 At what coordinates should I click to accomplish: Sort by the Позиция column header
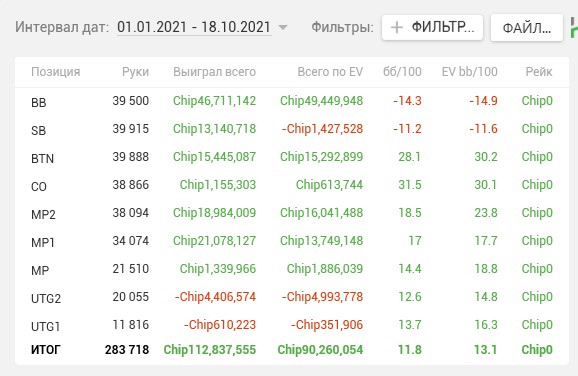56,72
